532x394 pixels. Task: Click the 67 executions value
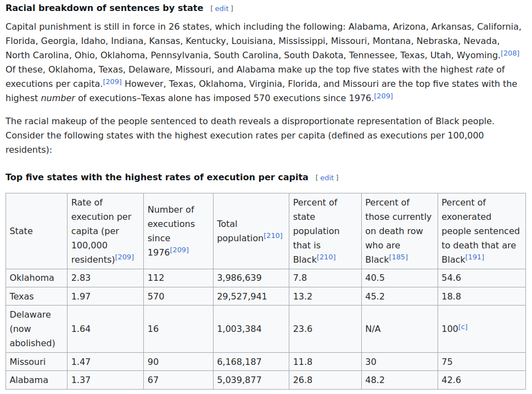[x=153, y=380]
